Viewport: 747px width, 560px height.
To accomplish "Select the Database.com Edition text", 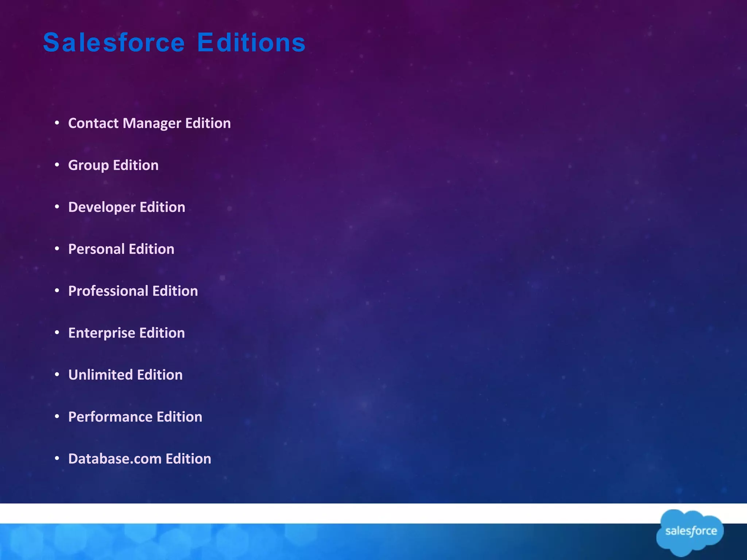I will click(139, 459).
